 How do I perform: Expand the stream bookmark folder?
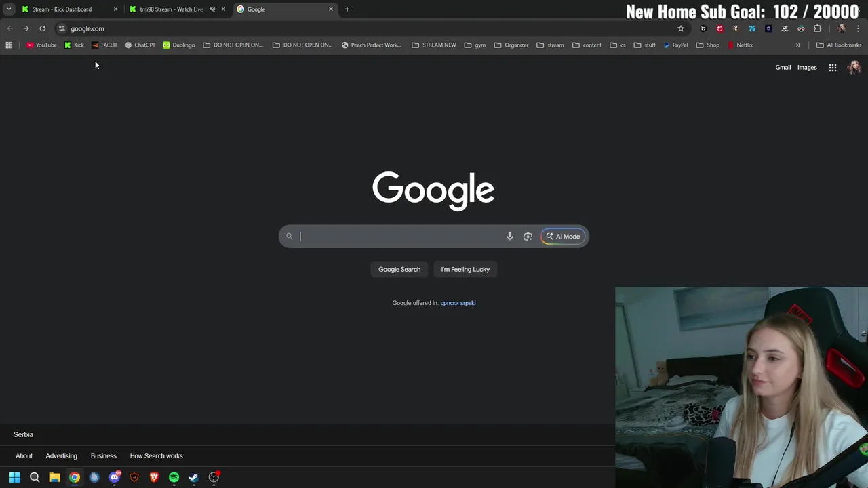pos(550,45)
